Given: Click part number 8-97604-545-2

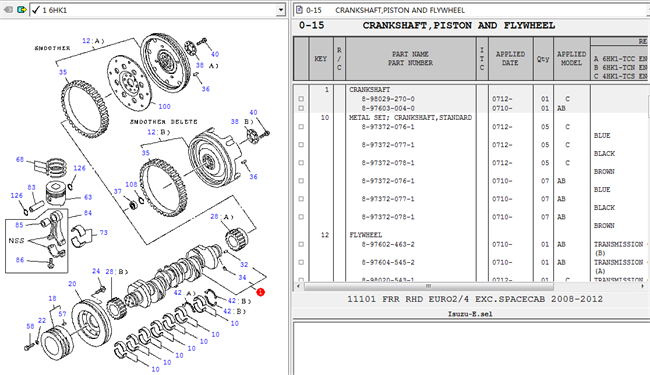Looking at the screenshot, I should tap(388, 262).
